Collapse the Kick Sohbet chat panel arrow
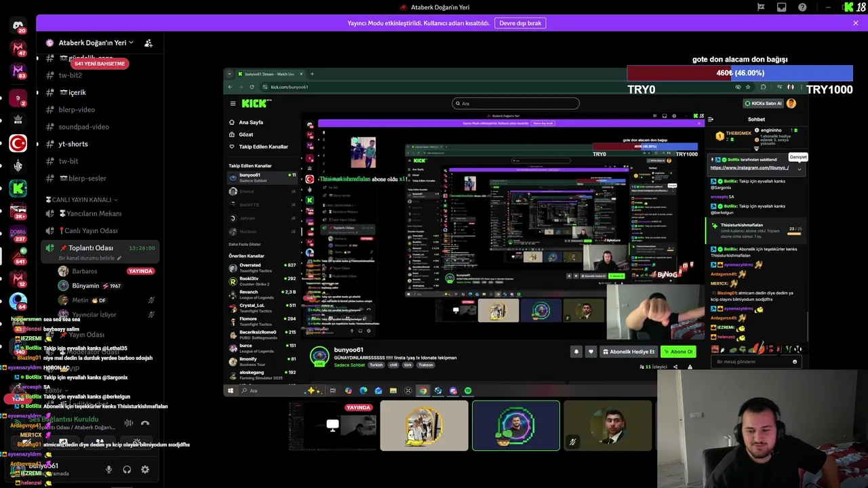Screen dimensions: 868x488 point(710,119)
